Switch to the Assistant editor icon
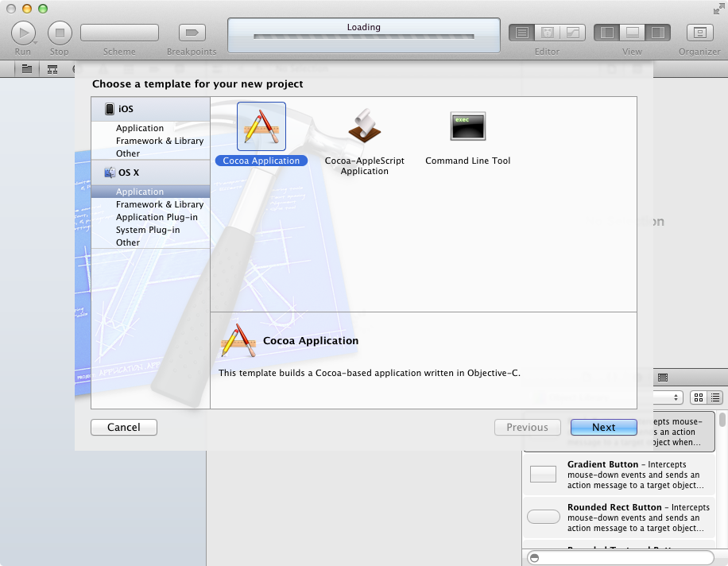Image resolution: width=728 pixels, height=566 pixels. click(548, 33)
